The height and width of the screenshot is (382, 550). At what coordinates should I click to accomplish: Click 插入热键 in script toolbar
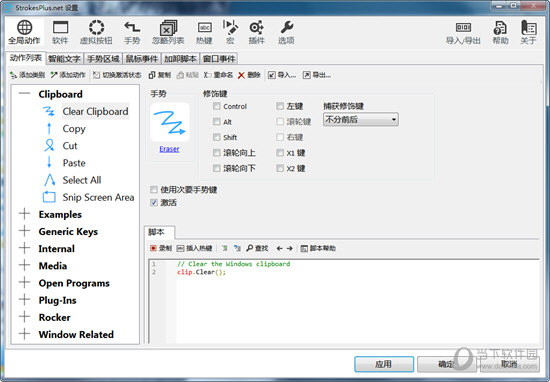(195, 248)
